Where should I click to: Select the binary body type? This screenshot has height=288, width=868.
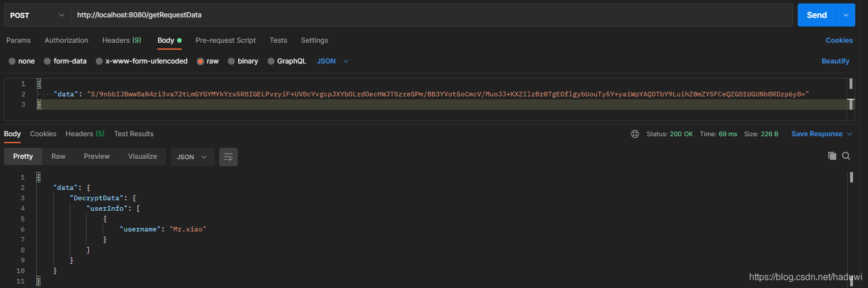click(243, 61)
